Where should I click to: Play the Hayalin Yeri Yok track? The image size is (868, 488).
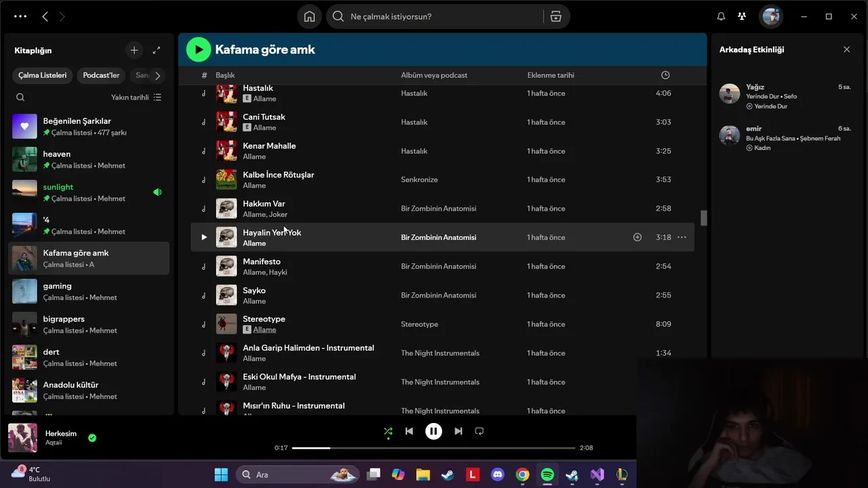click(x=204, y=237)
